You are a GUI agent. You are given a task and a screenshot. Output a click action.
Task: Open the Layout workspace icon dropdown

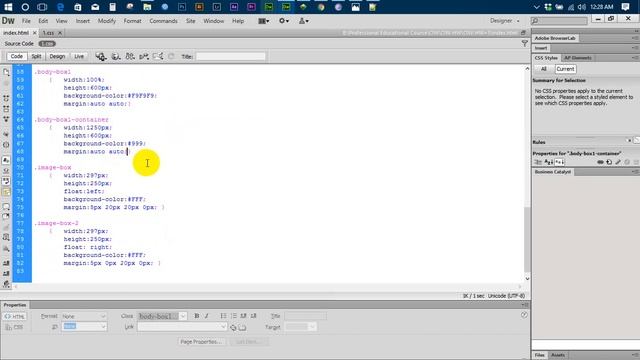[264, 21]
